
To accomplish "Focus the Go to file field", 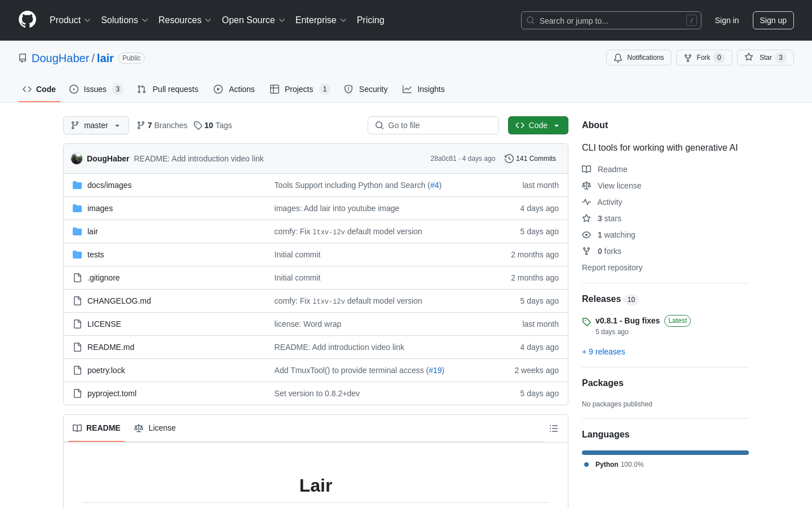I will (x=433, y=125).
